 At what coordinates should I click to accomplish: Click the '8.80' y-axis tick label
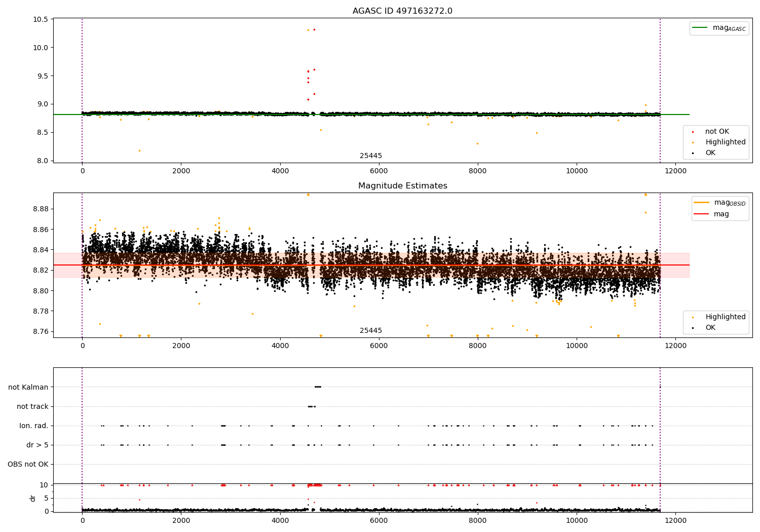click(x=40, y=291)
